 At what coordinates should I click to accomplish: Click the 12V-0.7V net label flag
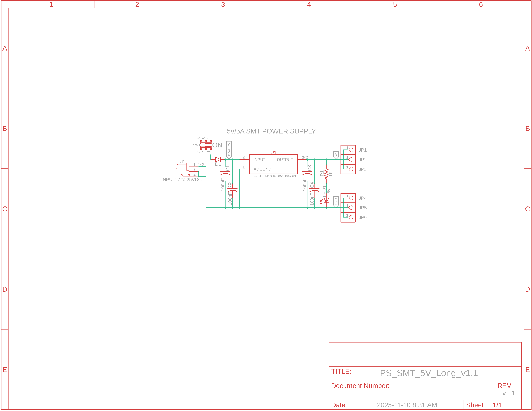coord(229,150)
